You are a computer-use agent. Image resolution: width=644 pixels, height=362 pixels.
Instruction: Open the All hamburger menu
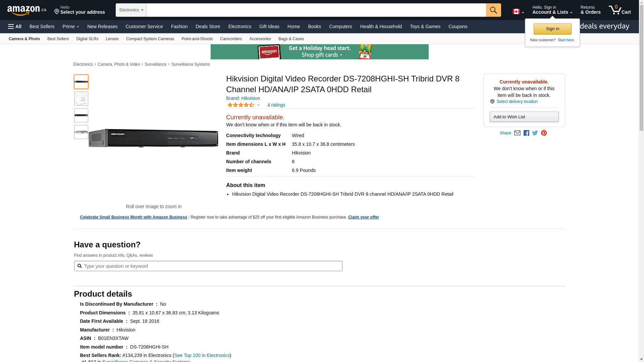[x=15, y=26]
